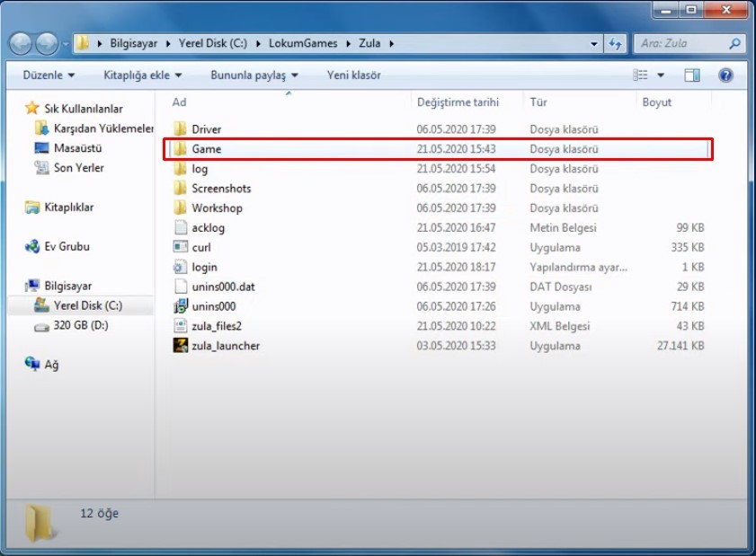Click the change view icon

[x=640, y=75]
